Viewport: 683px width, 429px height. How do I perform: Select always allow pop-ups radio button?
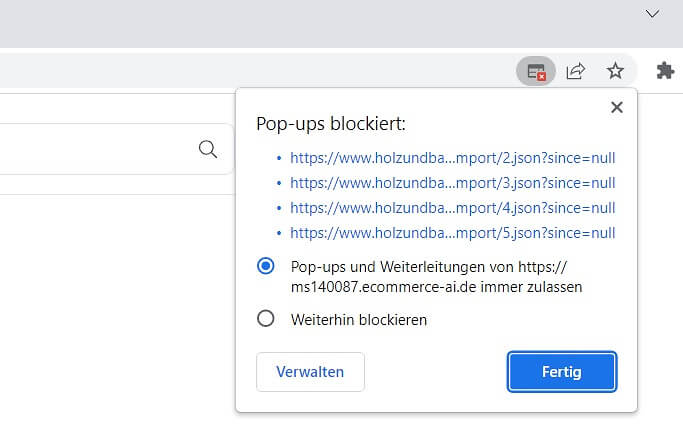[x=266, y=266]
